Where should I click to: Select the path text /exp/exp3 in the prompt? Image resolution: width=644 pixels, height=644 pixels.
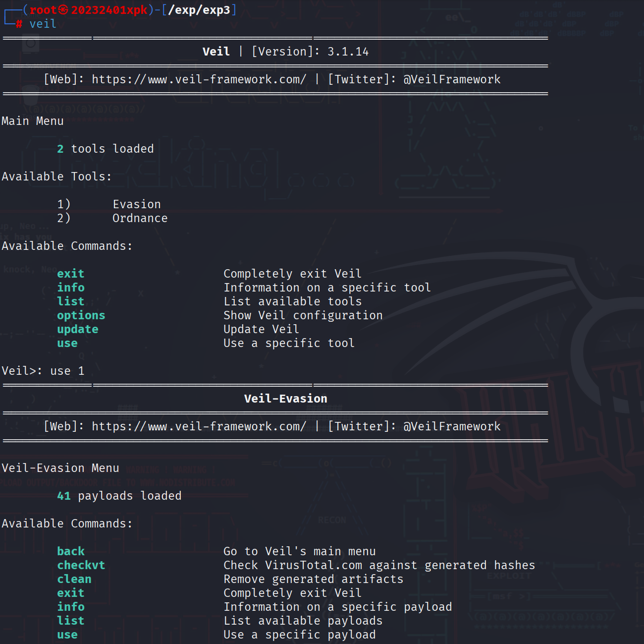pos(200,10)
